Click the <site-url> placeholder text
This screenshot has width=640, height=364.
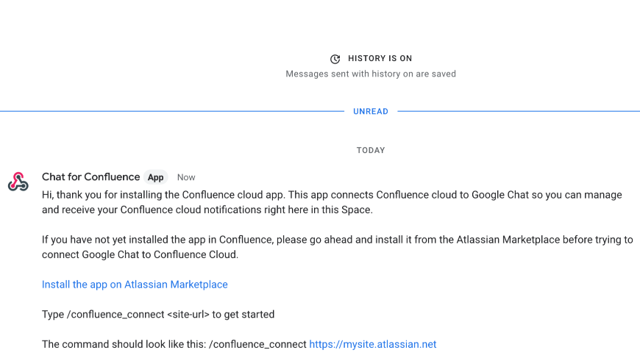pos(188,315)
